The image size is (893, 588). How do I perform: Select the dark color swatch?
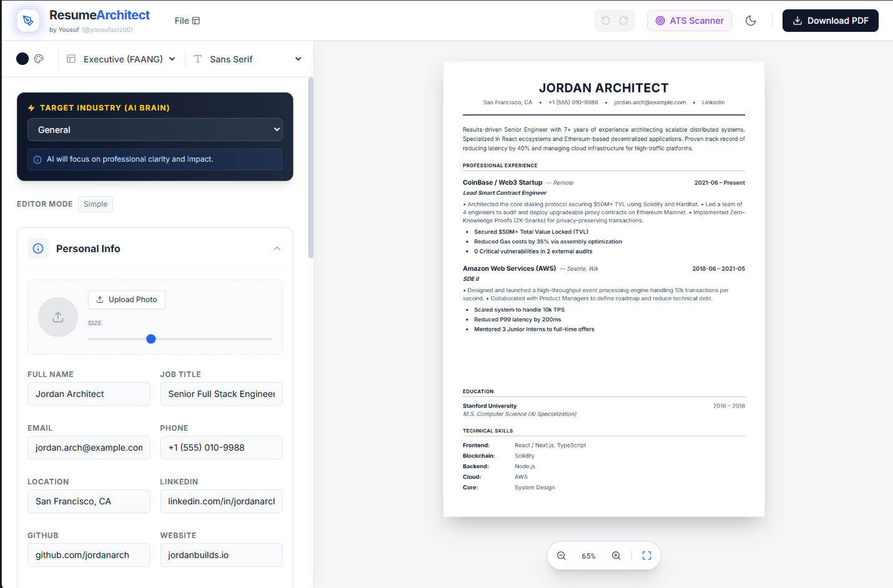point(22,59)
